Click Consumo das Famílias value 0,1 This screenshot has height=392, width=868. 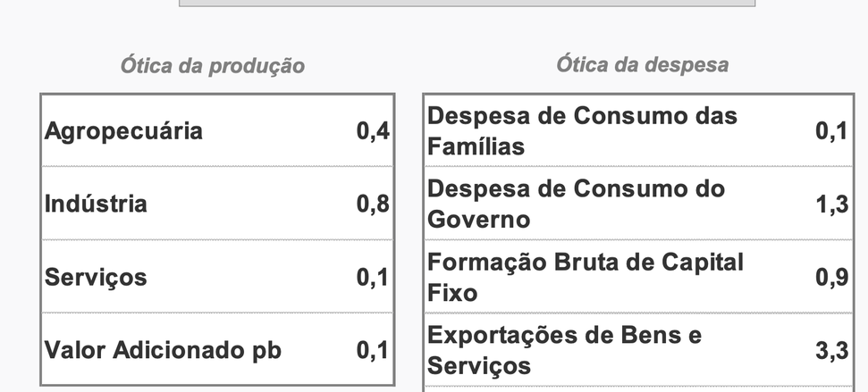click(831, 131)
